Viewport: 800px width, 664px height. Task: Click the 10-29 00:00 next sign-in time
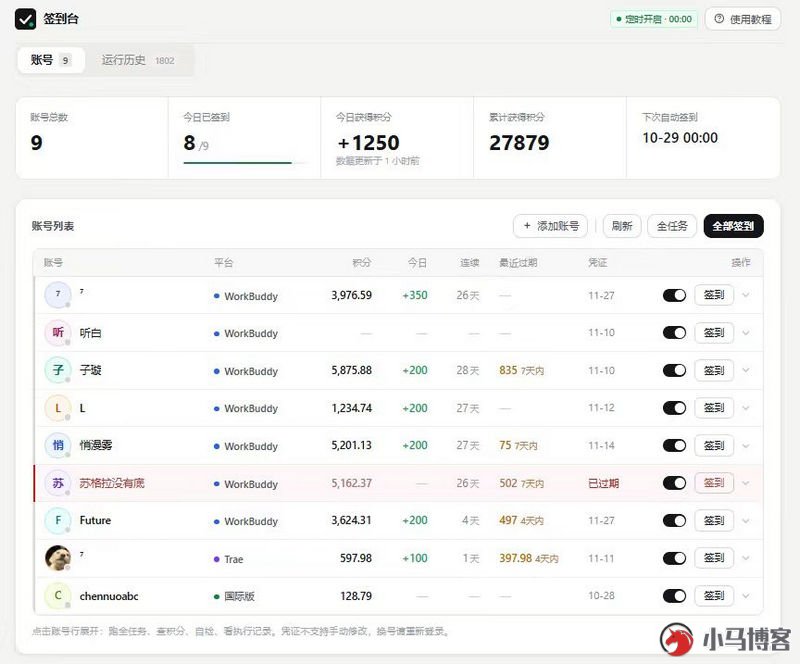[680, 138]
